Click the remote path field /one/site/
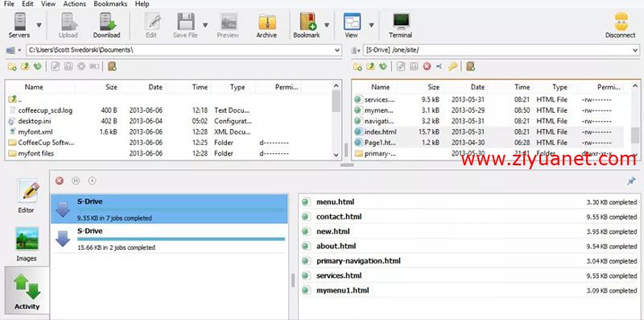The image size is (644, 320). [x=501, y=50]
